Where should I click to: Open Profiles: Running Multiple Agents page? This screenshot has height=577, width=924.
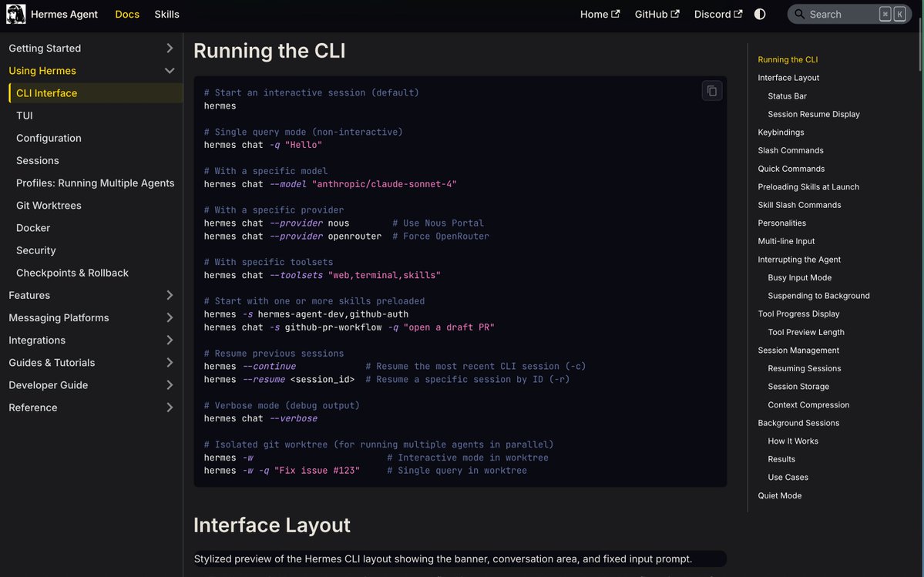96,183
